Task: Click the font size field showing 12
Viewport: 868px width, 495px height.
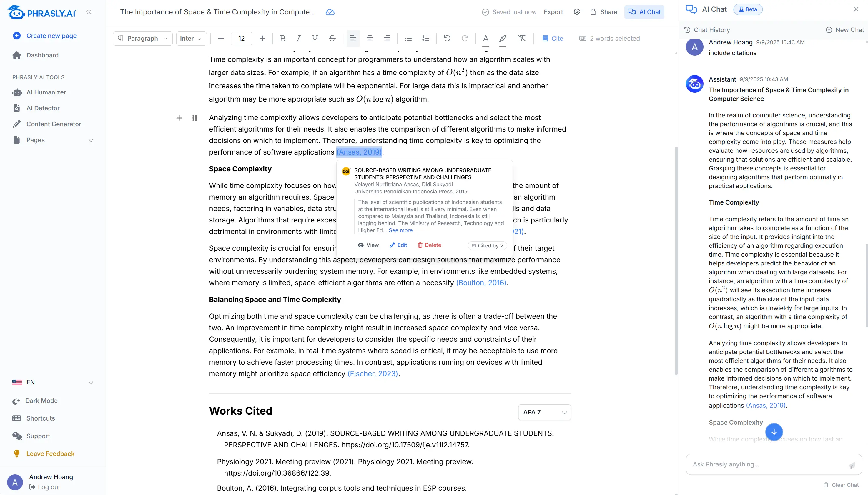Action: click(x=241, y=39)
